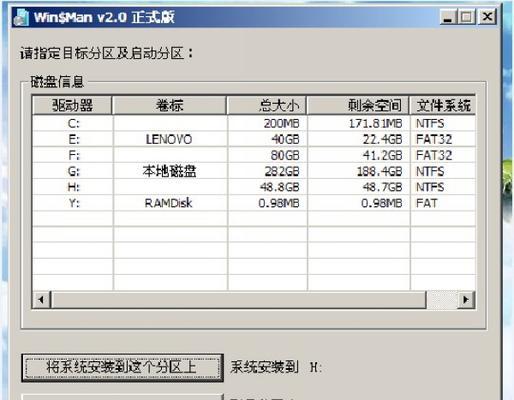Click the 文件系统 column header
The width and height of the screenshot is (514, 400).
[443, 105]
